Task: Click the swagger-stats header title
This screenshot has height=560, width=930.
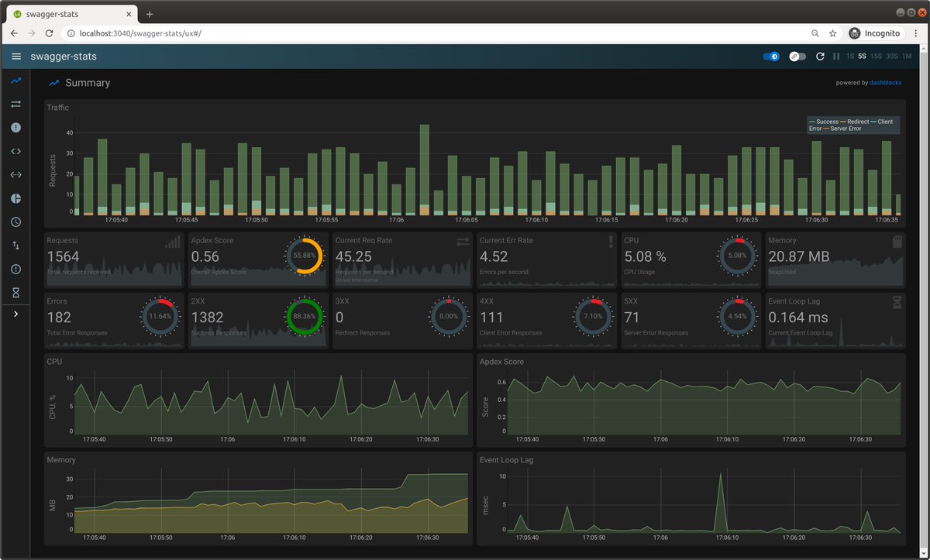Action: click(64, 57)
